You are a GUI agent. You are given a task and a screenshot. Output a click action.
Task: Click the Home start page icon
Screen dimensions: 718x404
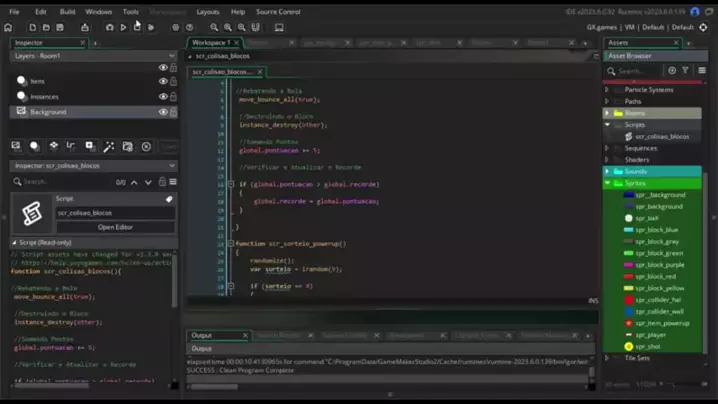click(x=8, y=27)
